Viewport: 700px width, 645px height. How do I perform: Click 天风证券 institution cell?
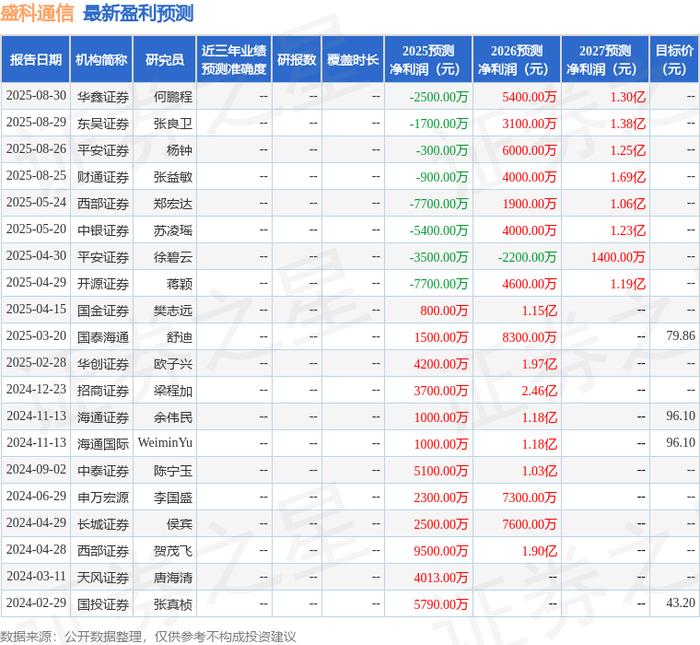103,578
